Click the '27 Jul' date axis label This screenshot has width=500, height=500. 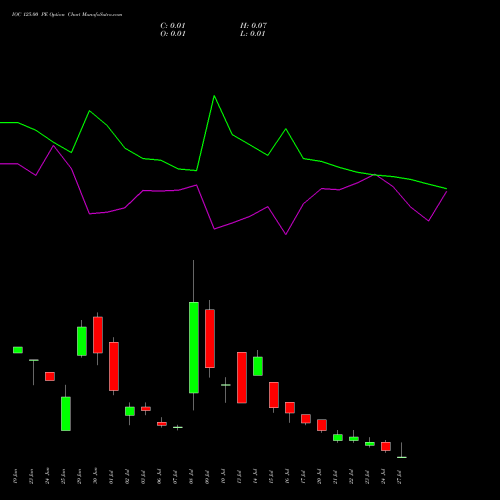[x=399, y=476]
